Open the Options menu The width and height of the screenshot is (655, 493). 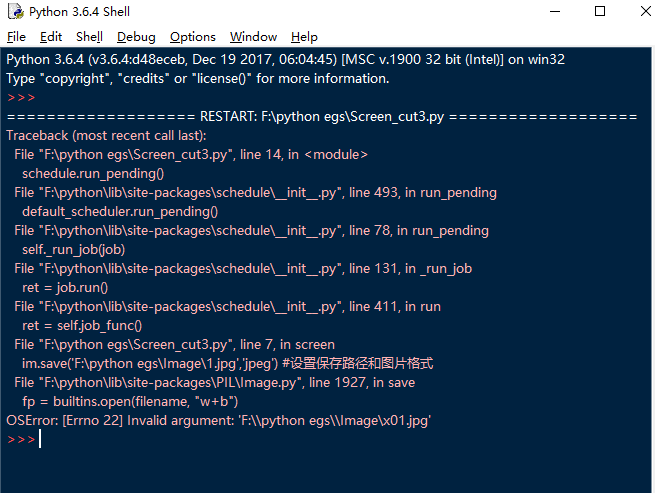[192, 37]
